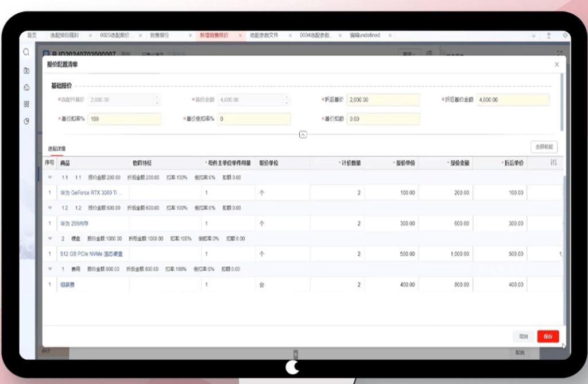Image resolution: width=588 pixels, height=384 pixels.
Task: Close the 报价配置清单 dialog
Action: point(556,64)
